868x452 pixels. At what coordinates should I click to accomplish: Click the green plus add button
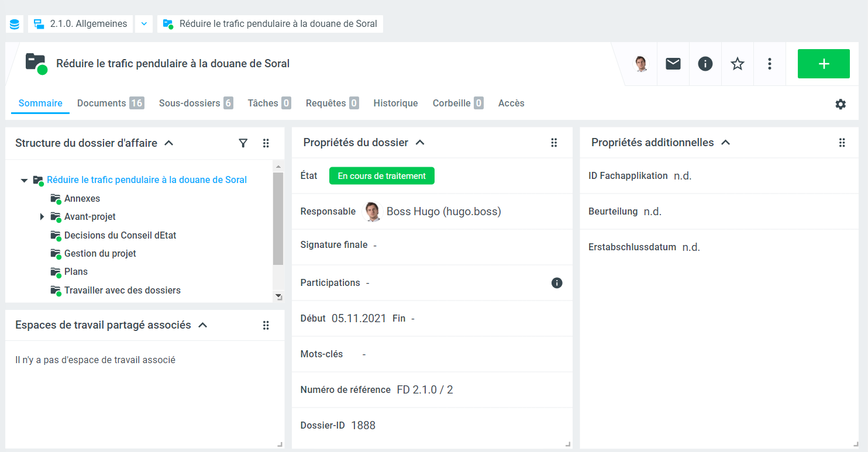[x=824, y=64]
